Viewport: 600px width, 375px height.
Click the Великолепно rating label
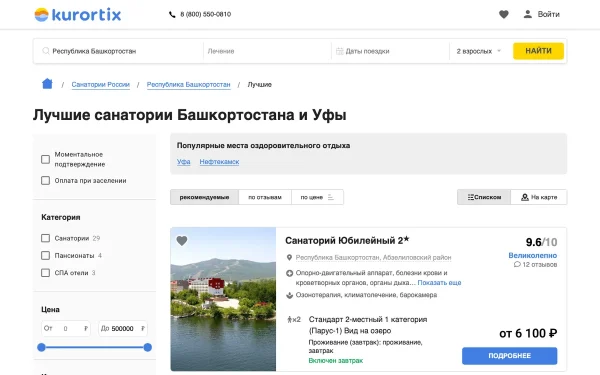coord(533,256)
